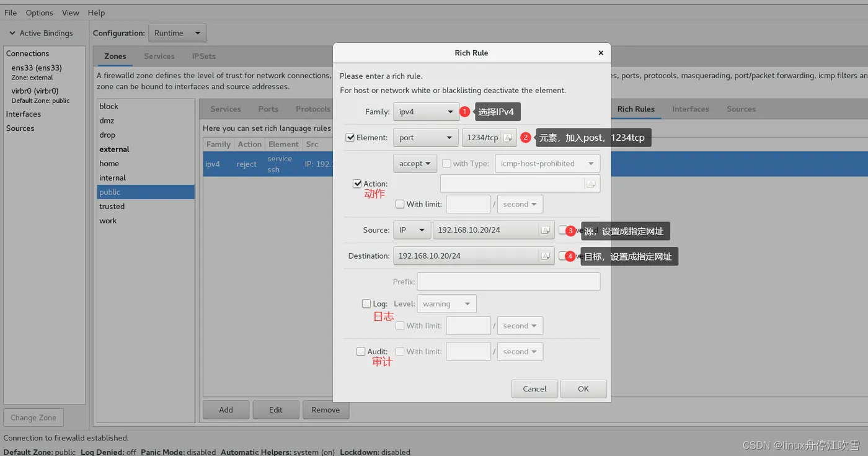Tick 'With limit' in the Log section
This screenshot has height=456, width=868.
[400, 326]
